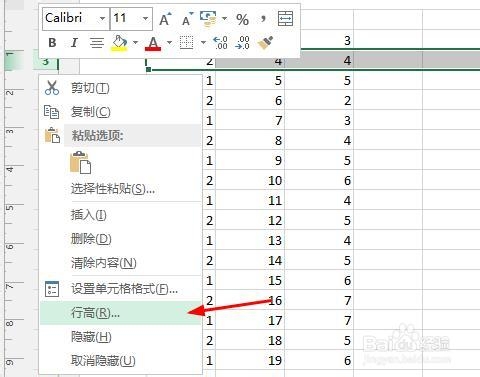Expand font color dropdown arrow
The width and height of the screenshot is (480, 377).
(x=169, y=43)
